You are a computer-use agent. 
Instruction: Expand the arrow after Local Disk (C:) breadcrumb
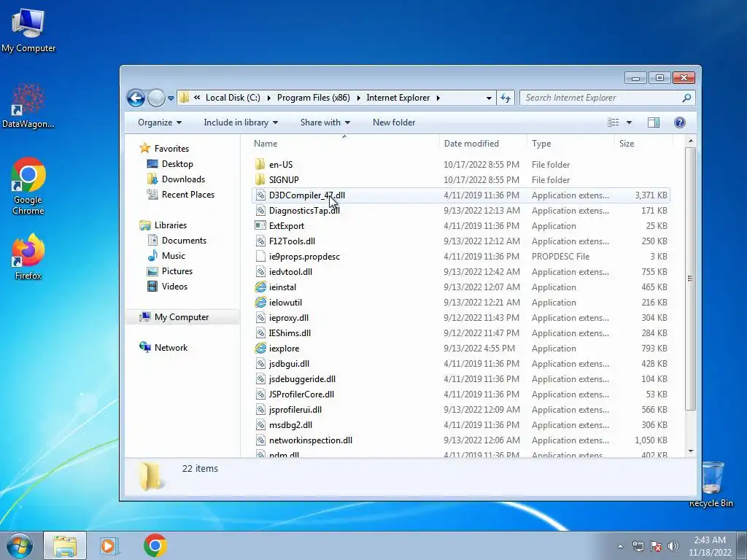268,98
